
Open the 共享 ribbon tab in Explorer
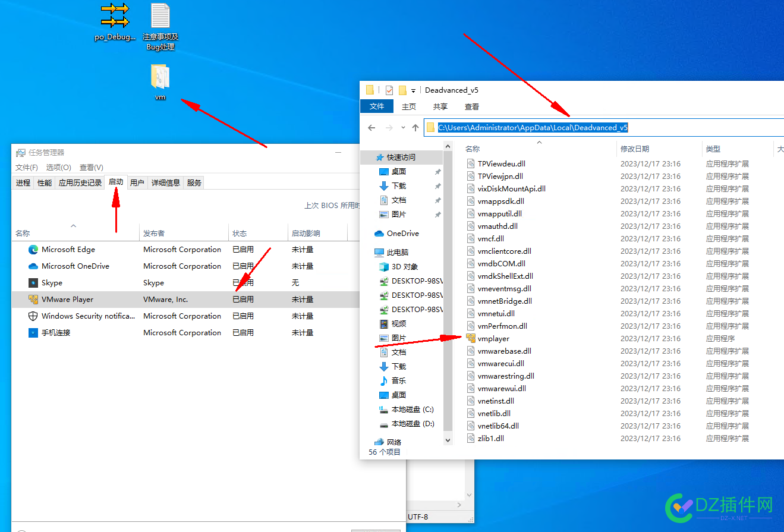pos(440,107)
